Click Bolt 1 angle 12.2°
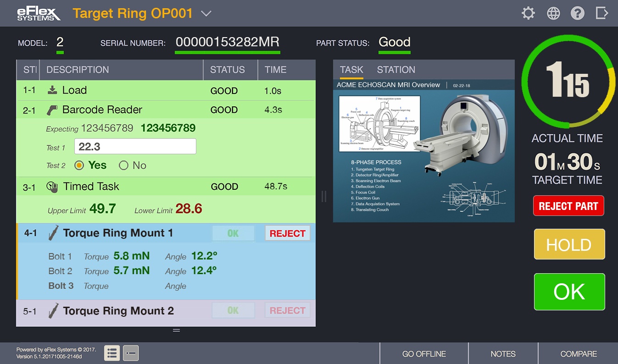The image size is (618, 364). 204,256
